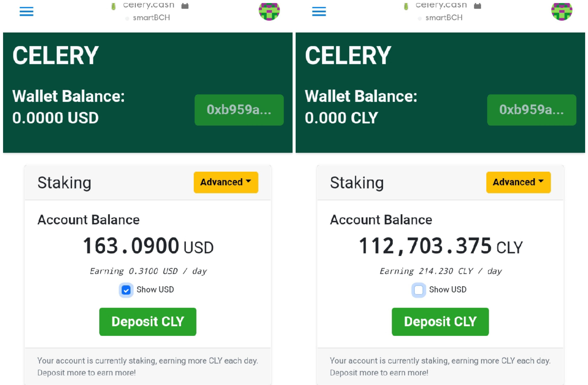Enable the unchecked Show USD checkbox
Viewport: 588px width, 385px height.
(x=419, y=290)
